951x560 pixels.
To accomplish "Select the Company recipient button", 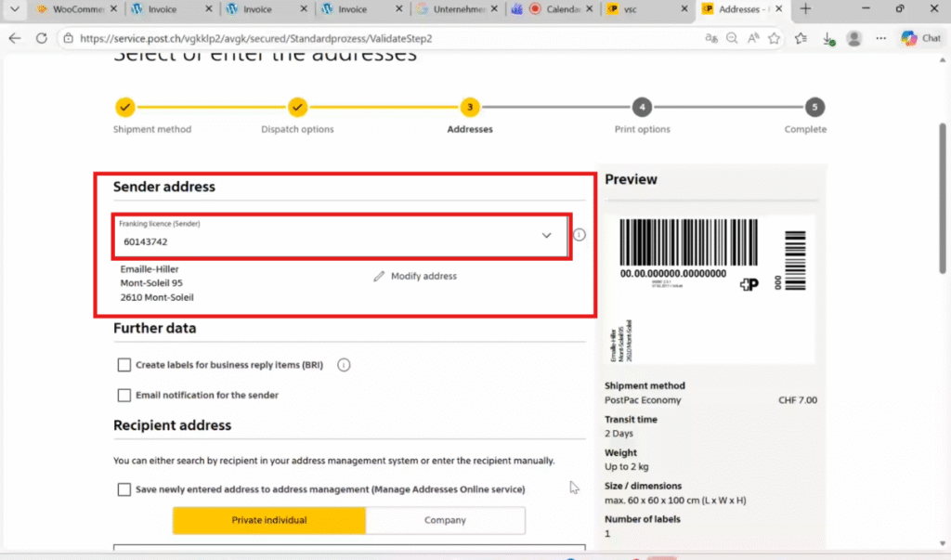I will [x=445, y=520].
